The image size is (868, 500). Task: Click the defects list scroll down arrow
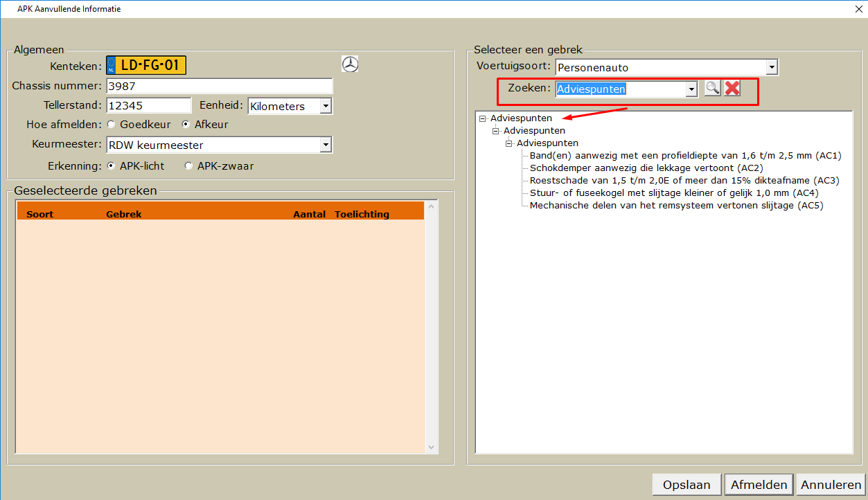[432, 447]
